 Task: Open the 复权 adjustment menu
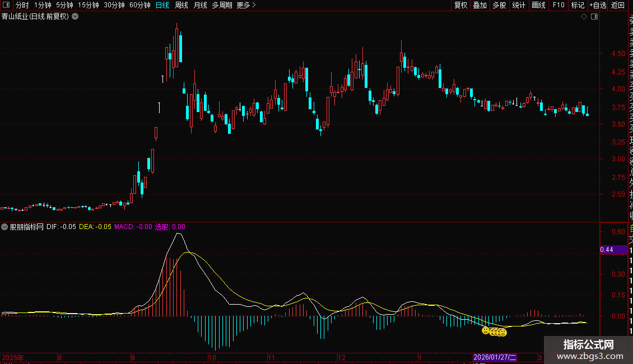coord(460,6)
